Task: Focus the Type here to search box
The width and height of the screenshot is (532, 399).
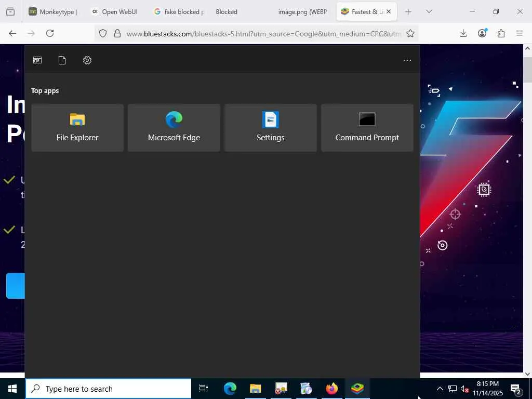Action: [x=109, y=389]
